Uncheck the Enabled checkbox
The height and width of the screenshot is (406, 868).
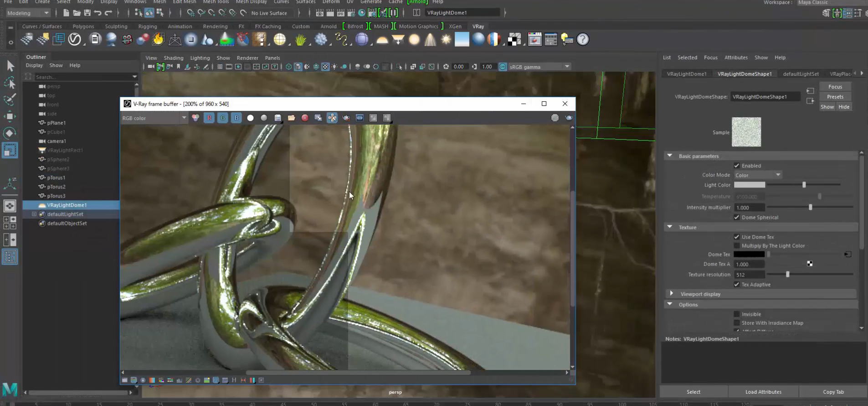737,166
